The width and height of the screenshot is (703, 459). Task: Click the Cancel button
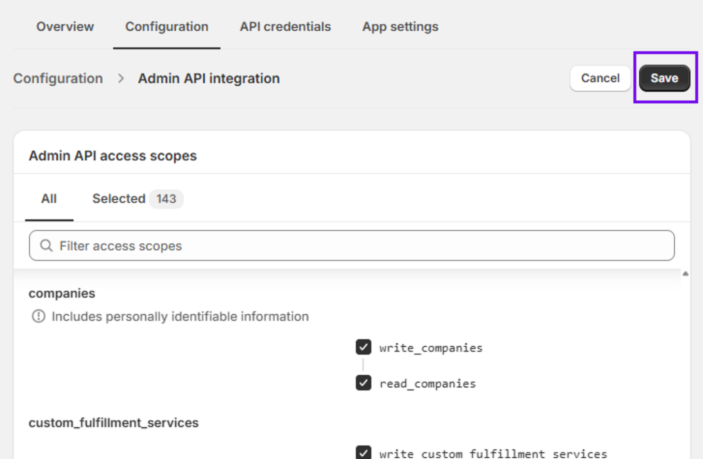coord(600,78)
